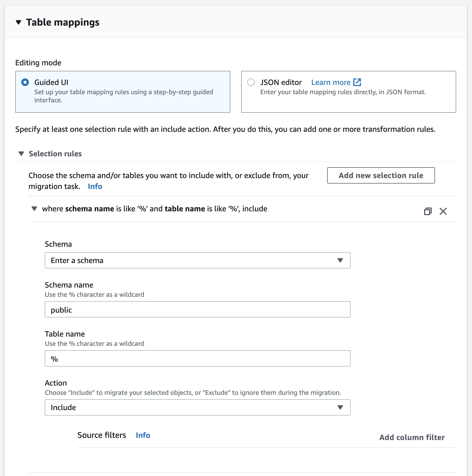The width and height of the screenshot is (472, 476).
Task: Click the Table name field containing %
Action: [x=197, y=358]
